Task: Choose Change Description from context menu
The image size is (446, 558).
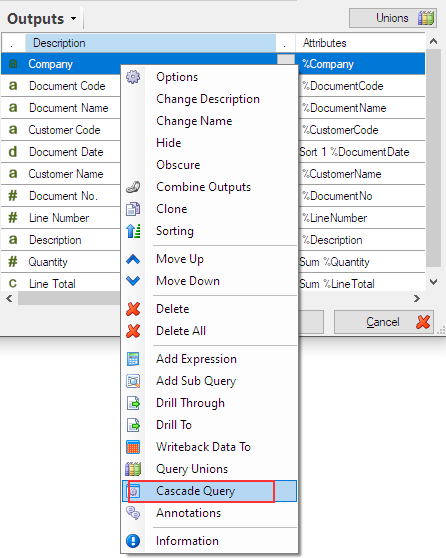Action: [x=208, y=99]
